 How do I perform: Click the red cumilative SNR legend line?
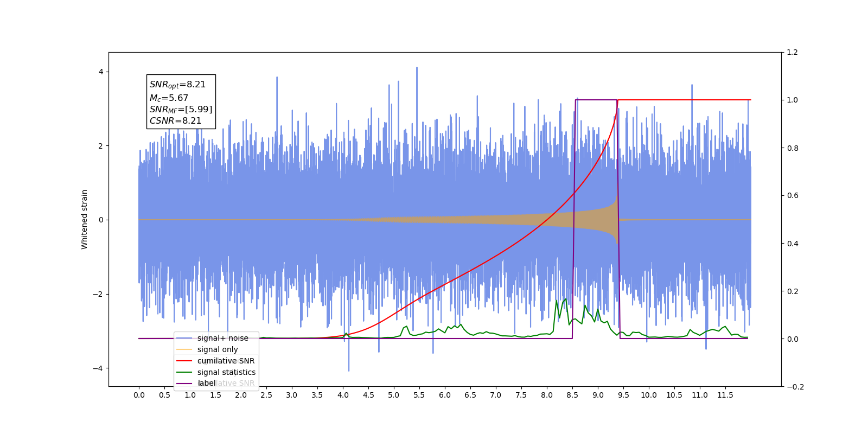[184, 361]
